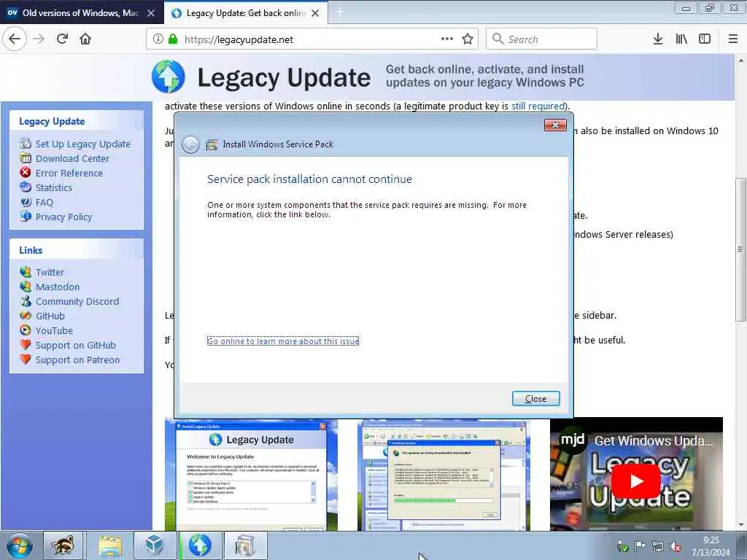Screen dimensions: 747x560
Task: Click the Set Up Legacy Update icon
Action: tap(26, 144)
